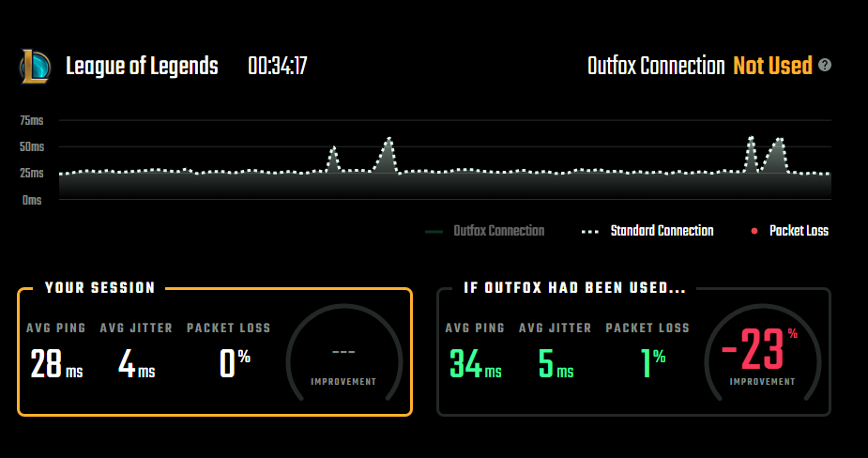868x458 pixels.
Task: Click the session duration 00:34:17
Action: [x=278, y=66]
